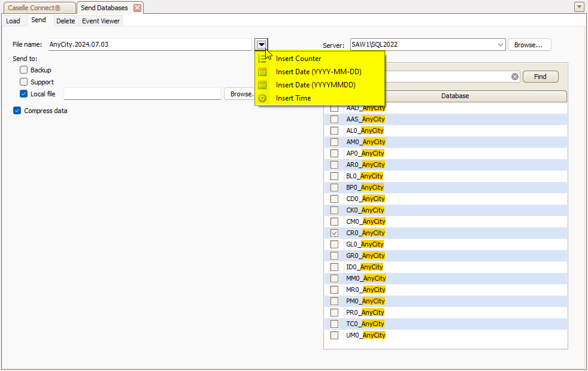The height and width of the screenshot is (371, 588).
Task: Select the MR0_AnyCity row text
Action: coord(366,290)
